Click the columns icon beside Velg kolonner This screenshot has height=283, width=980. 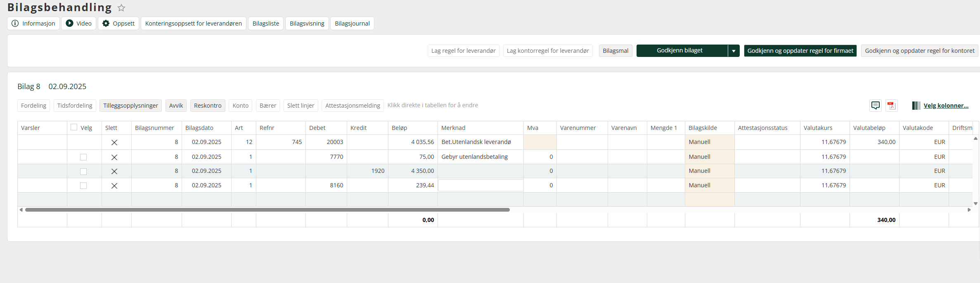[916, 106]
